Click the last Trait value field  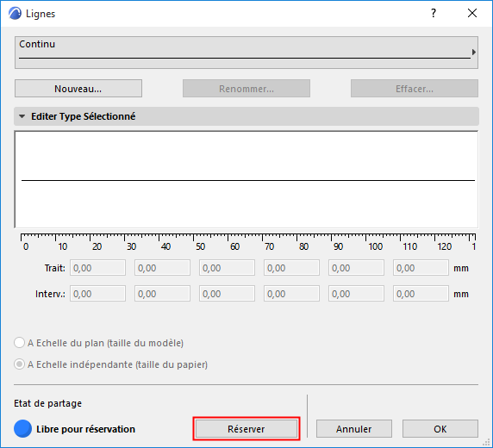point(421,268)
